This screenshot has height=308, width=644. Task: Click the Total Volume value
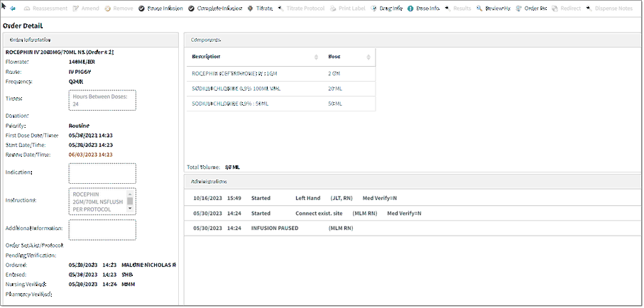tap(232, 167)
